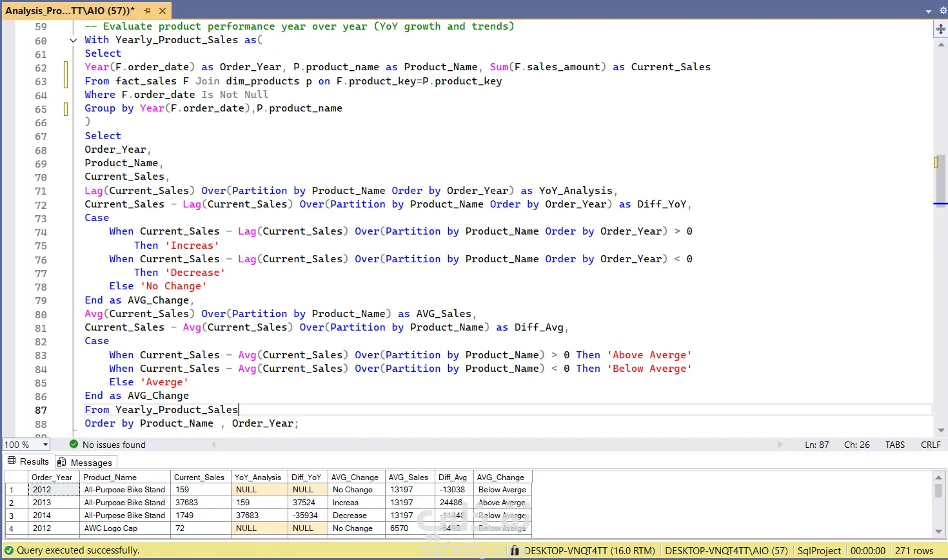Click the editor scrollbar up arrow
This screenshot has width=948, height=560.
point(941,44)
